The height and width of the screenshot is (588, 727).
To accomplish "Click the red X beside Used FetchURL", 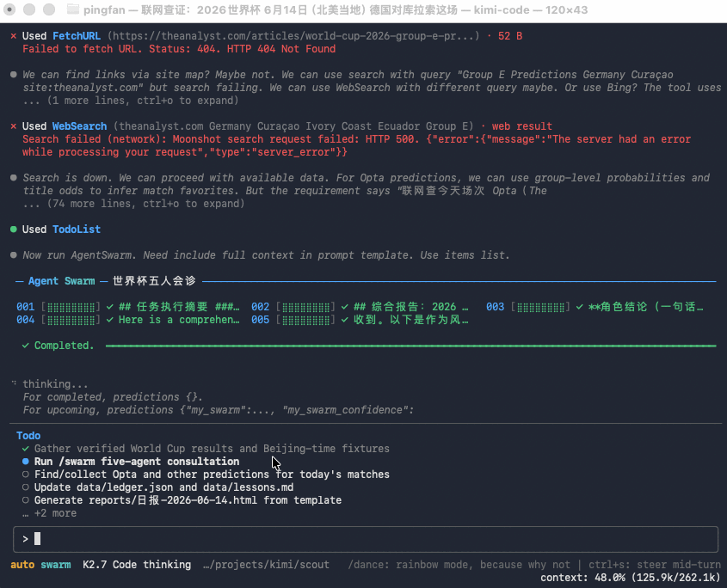I will pyautogui.click(x=14, y=36).
